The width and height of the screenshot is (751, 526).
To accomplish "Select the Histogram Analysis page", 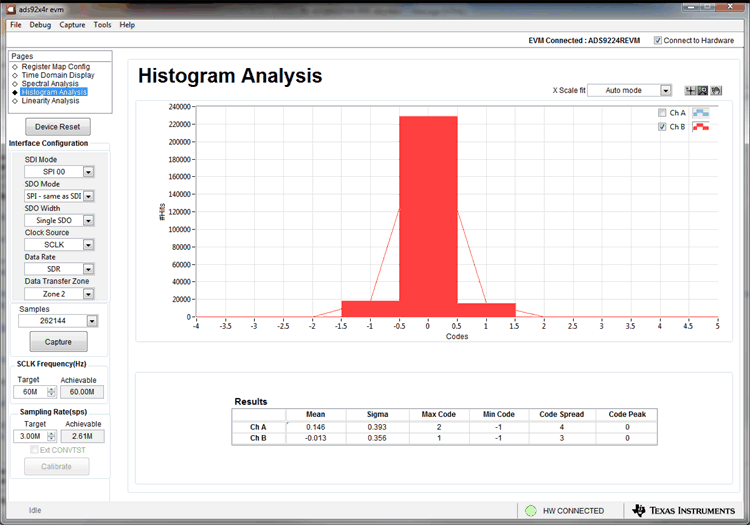I will 54,92.
